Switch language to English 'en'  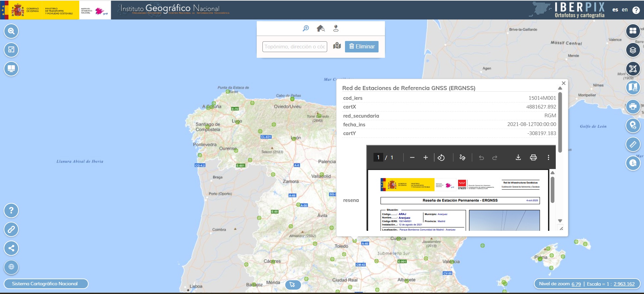click(x=625, y=10)
